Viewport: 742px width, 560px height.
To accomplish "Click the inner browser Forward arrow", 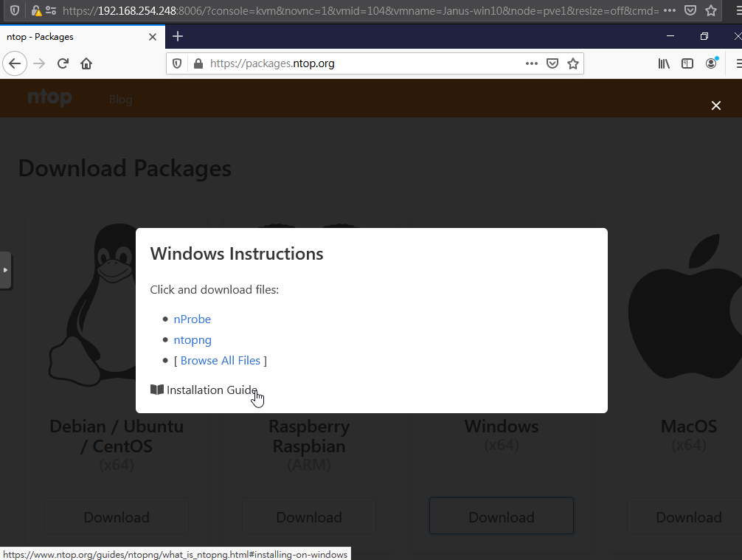I will click(39, 63).
